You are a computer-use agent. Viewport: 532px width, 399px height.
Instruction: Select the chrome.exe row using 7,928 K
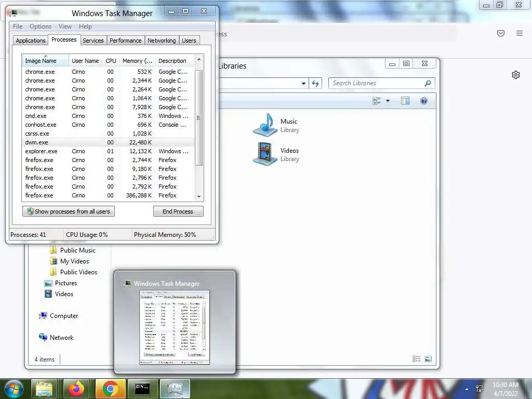[x=108, y=107]
